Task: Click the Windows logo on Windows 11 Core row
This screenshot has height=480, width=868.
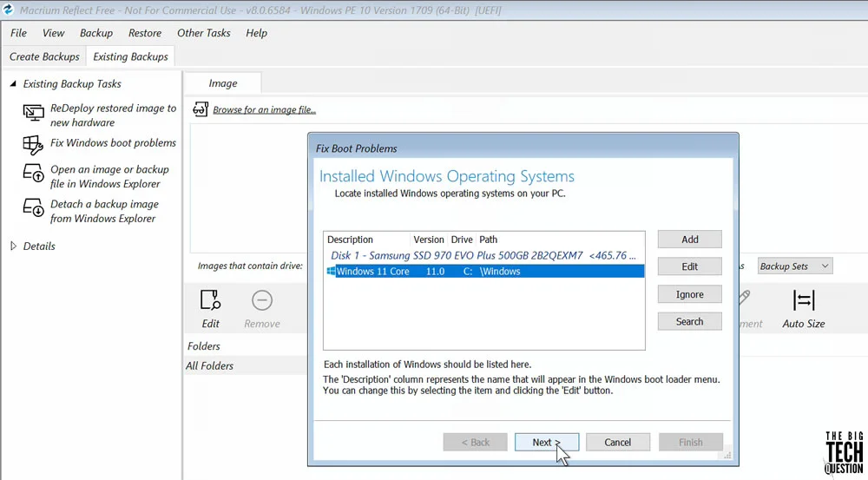Action: click(331, 272)
